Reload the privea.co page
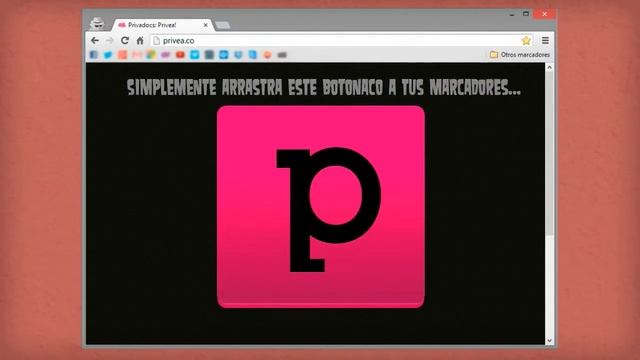 point(125,40)
